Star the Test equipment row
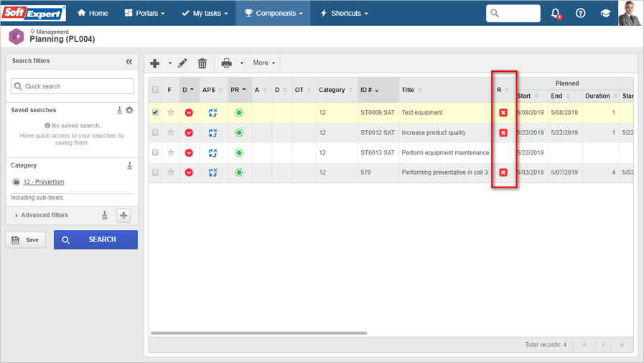The height and width of the screenshot is (363, 644). 171,112
